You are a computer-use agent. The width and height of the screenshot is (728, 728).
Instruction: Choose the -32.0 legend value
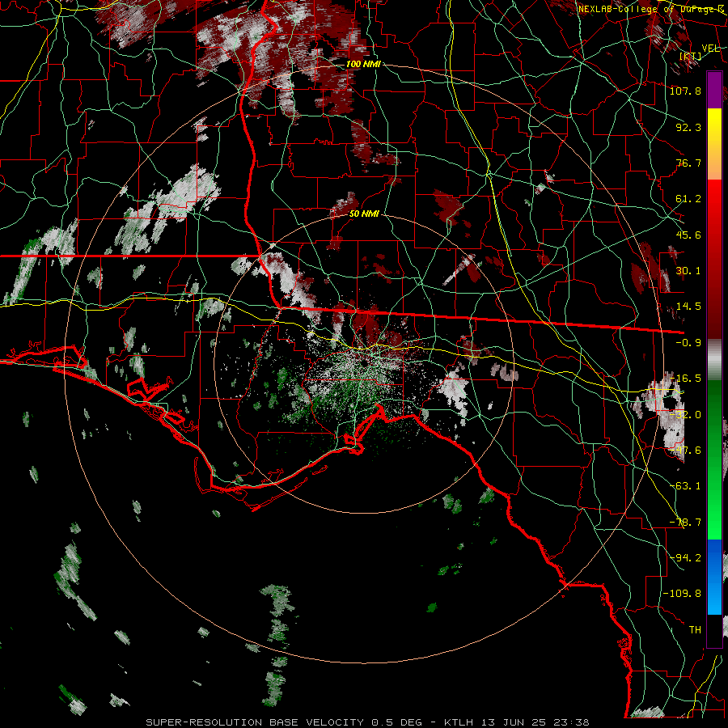(x=685, y=415)
